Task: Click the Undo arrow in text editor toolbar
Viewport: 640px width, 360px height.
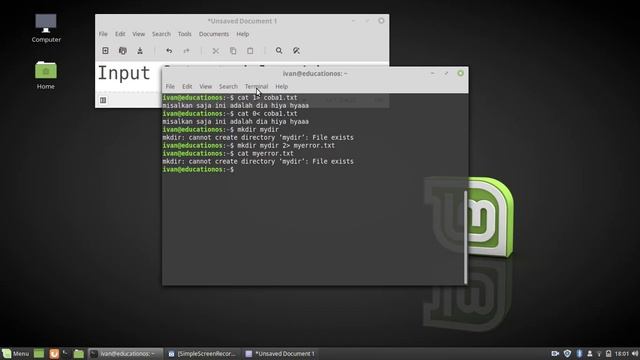Action: coord(169,51)
